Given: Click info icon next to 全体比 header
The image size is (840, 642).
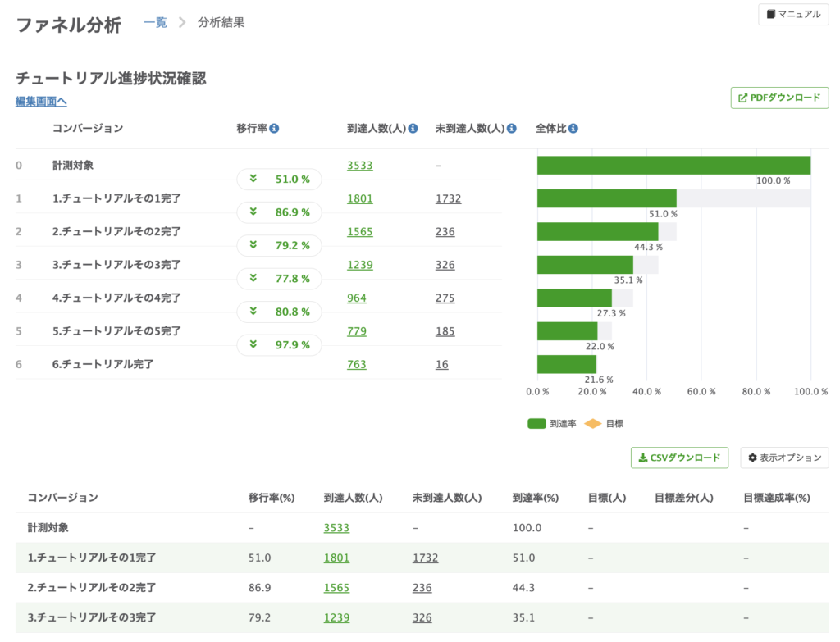Looking at the screenshot, I should click(573, 129).
